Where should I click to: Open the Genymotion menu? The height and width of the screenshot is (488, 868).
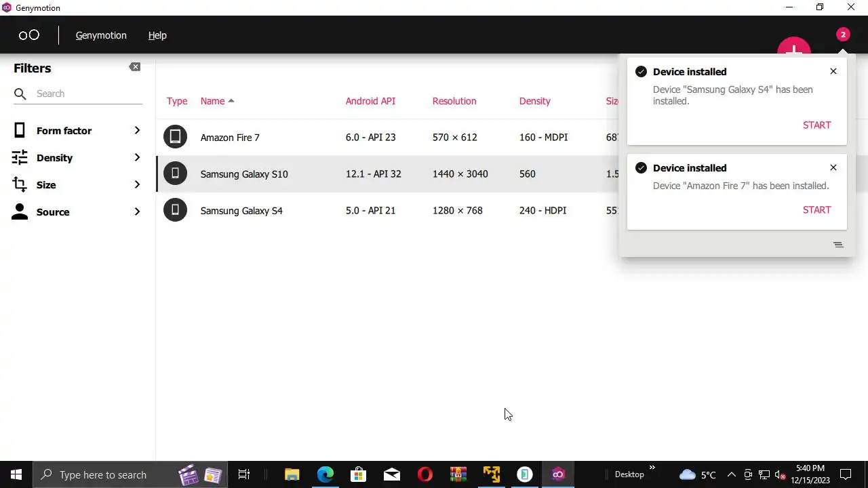pyautogui.click(x=101, y=35)
